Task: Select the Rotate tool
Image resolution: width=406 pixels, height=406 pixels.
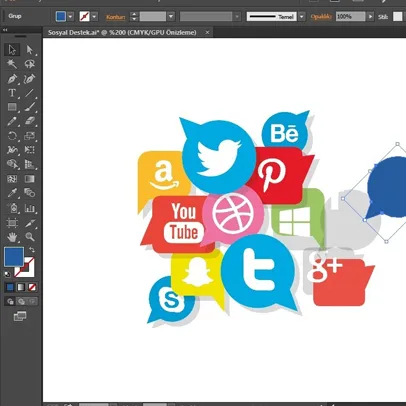Action: [12, 136]
